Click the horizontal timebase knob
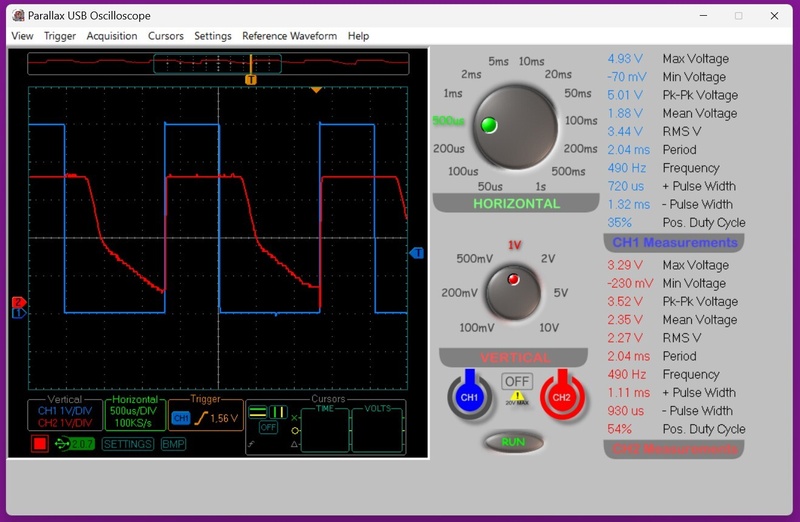Screen dimensions: 800x522 coord(515,127)
